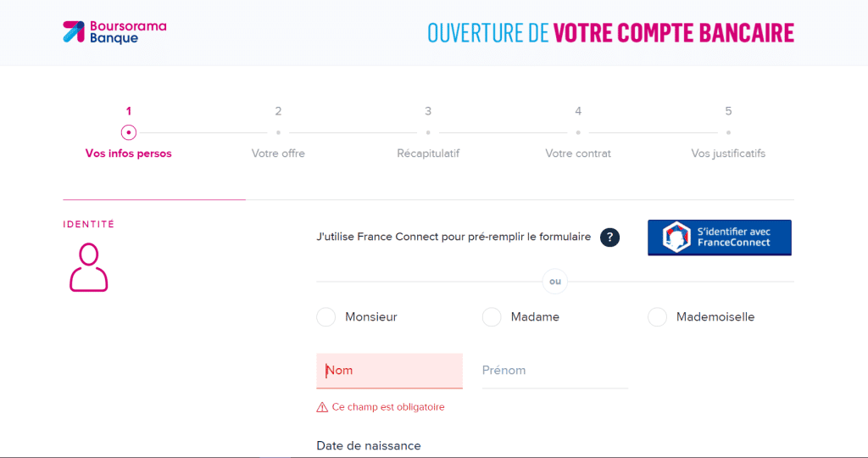The height and width of the screenshot is (458, 868).
Task: Click the question mark help icon
Action: (609, 237)
